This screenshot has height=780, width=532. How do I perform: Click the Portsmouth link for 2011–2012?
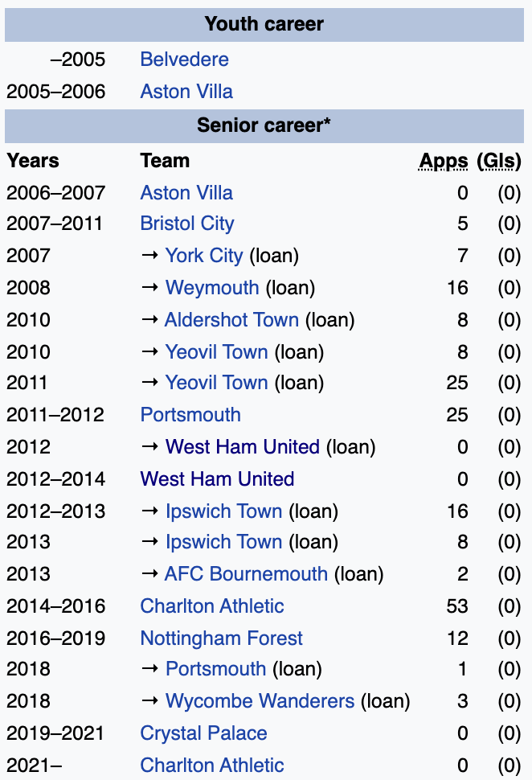tap(190, 415)
